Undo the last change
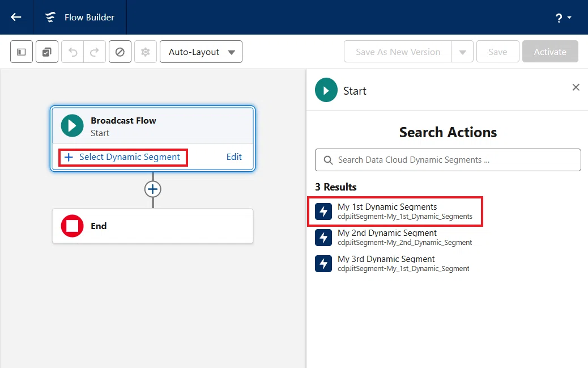This screenshot has width=588, height=368. [73, 52]
